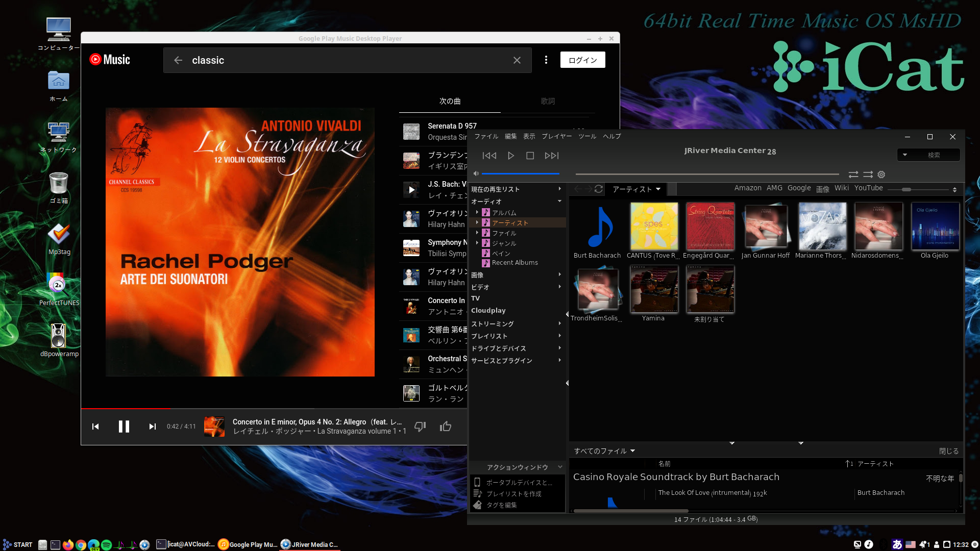Switch to the 歌詞 tab

[x=548, y=101]
